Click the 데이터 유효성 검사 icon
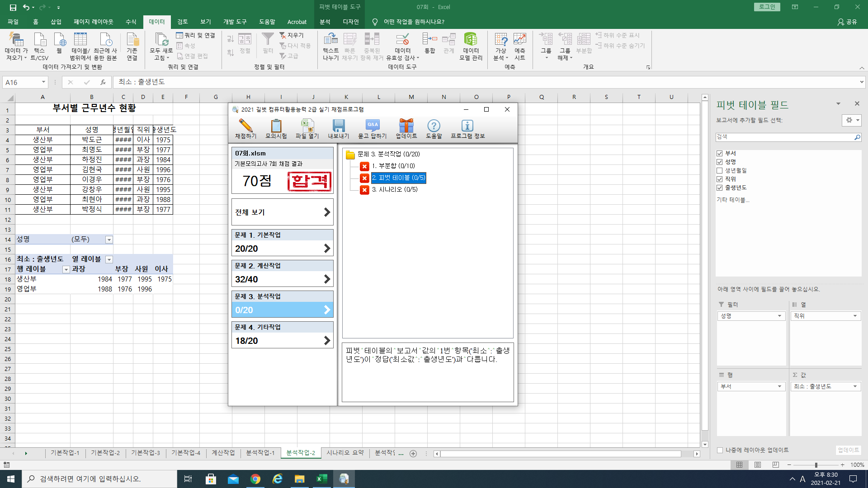 pyautogui.click(x=402, y=46)
